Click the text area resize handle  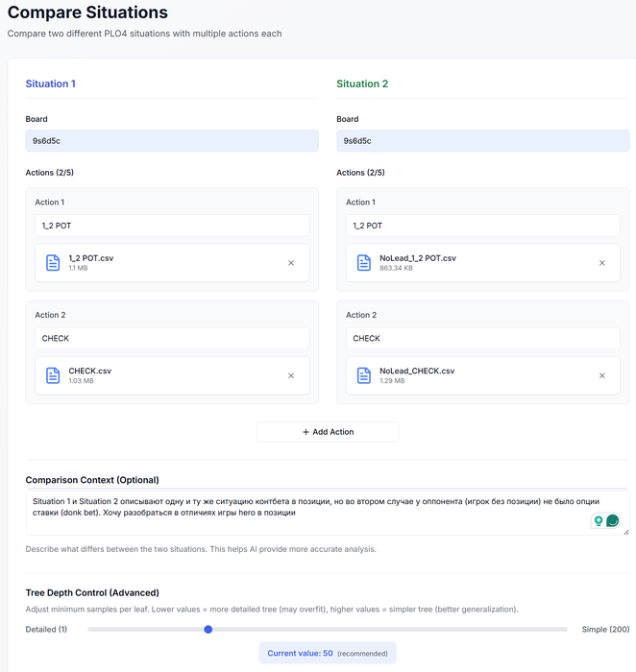[x=625, y=531]
